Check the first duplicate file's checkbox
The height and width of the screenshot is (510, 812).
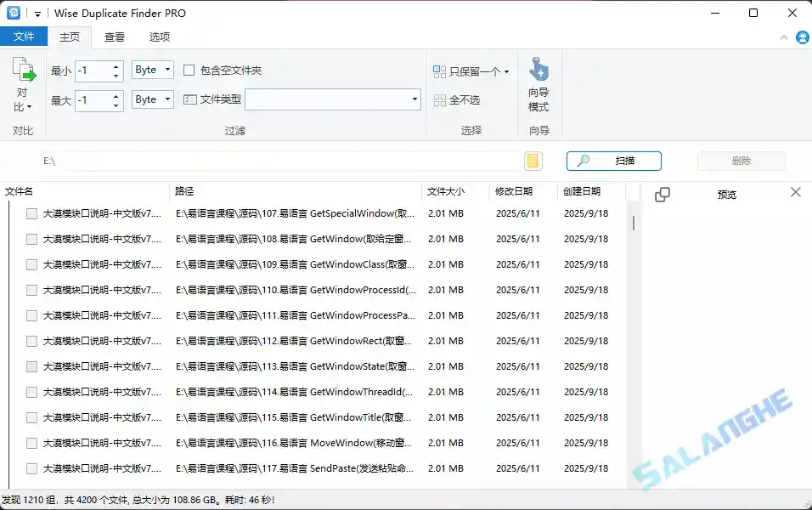(31, 213)
